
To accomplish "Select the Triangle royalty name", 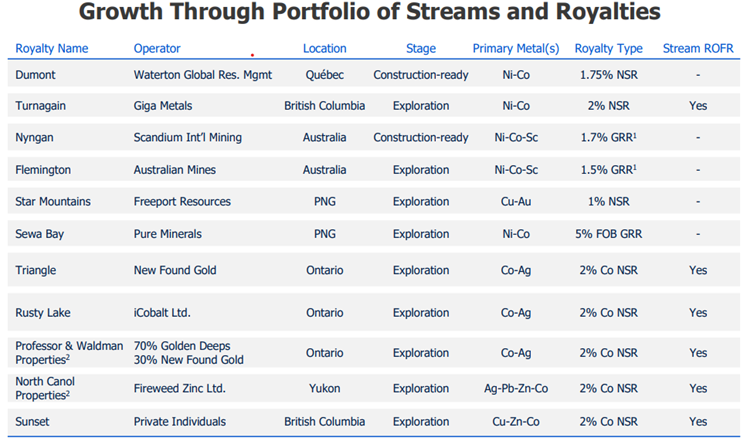I will pos(36,270).
